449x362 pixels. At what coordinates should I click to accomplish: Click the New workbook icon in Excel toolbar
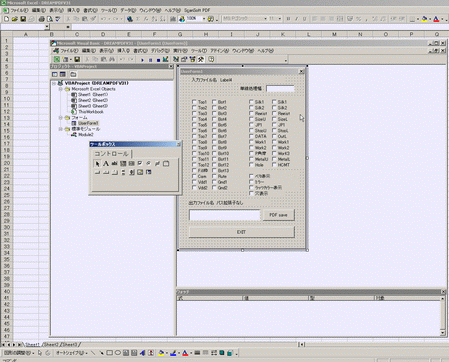(x=7, y=19)
